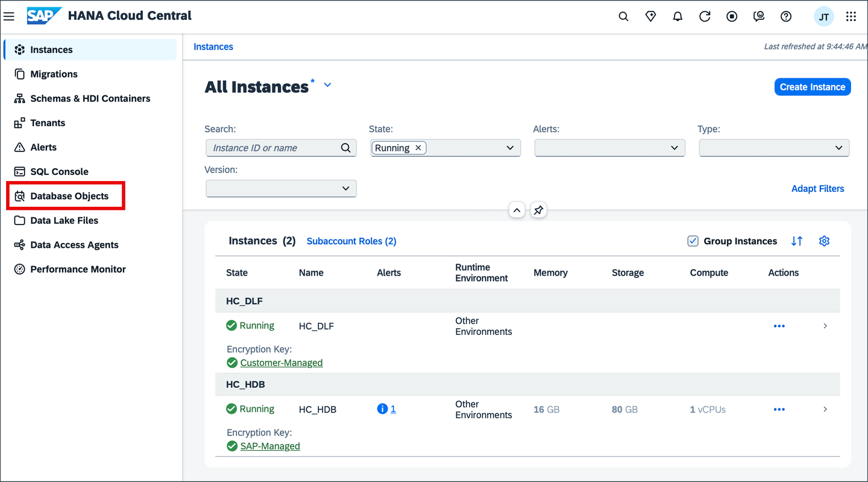868x482 pixels.
Task: Click the Name column header
Action: coord(311,273)
